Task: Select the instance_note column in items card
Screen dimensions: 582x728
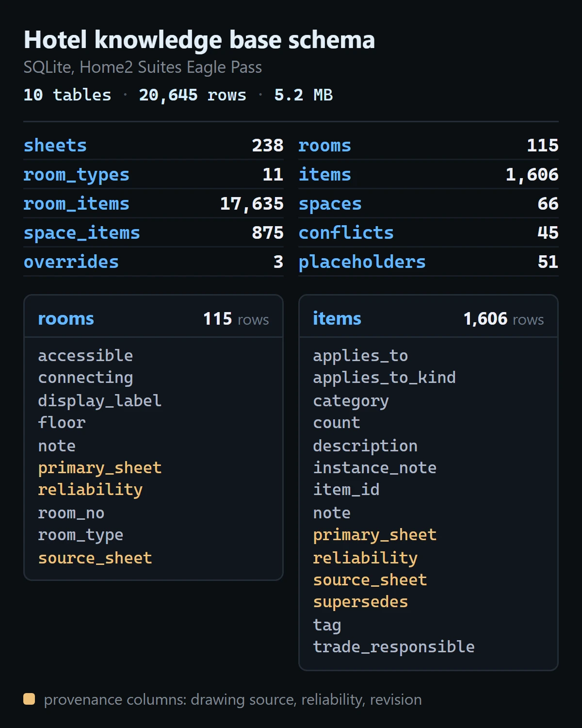Action: tap(375, 468)
